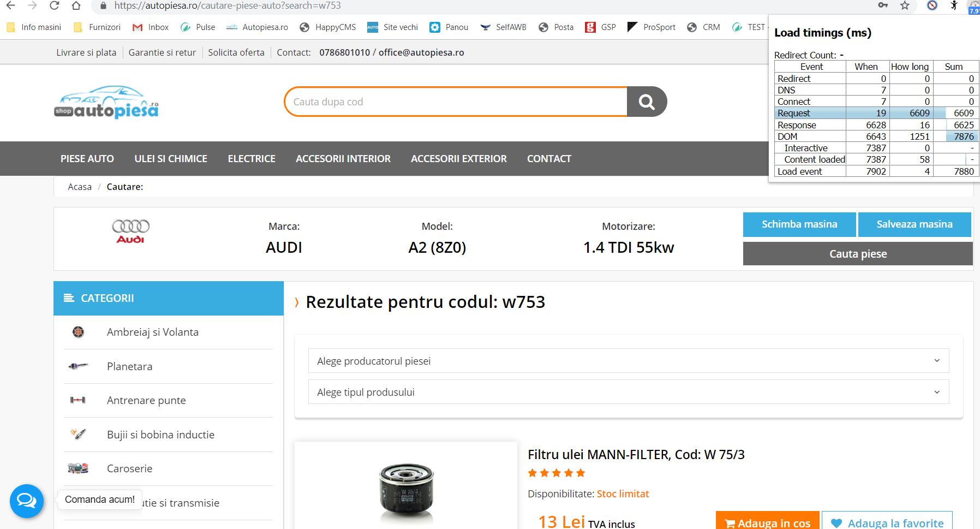The height and width of the screenshot is (529, 980).
Task: Open the HappyCMS bookmark
Action: tap(328, 27)
